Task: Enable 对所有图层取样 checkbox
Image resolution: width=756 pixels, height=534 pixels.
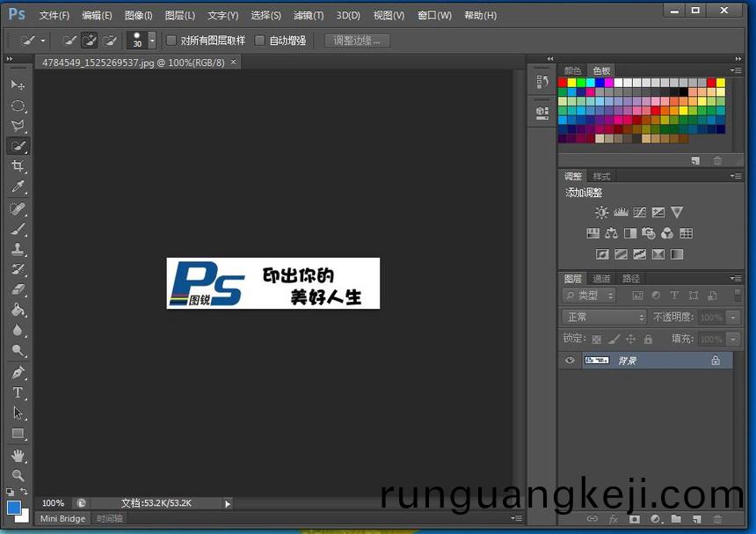Action: point(171,40)
